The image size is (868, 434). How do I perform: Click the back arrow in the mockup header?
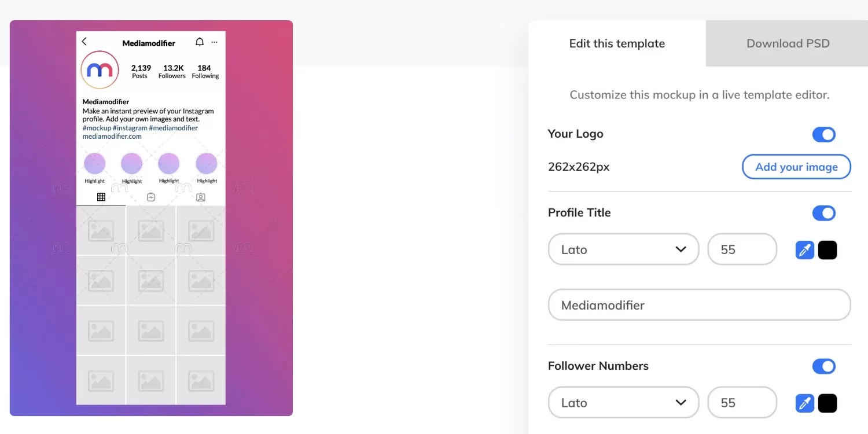tap(84, 42)
